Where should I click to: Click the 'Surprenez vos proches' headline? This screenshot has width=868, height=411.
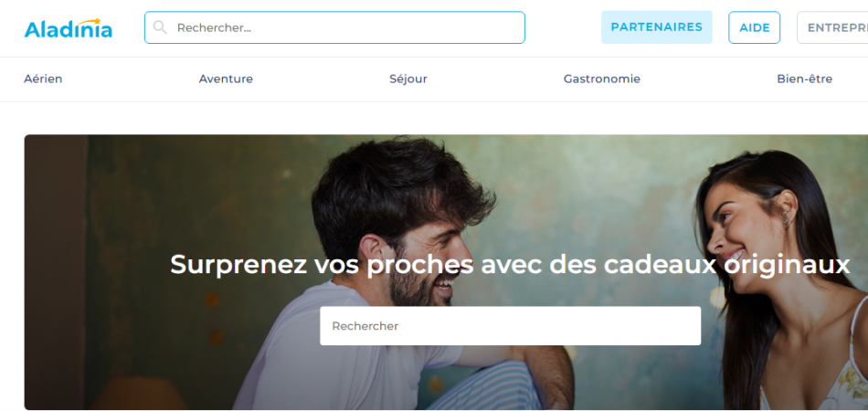pyautogui.click(x=510, y=265)
